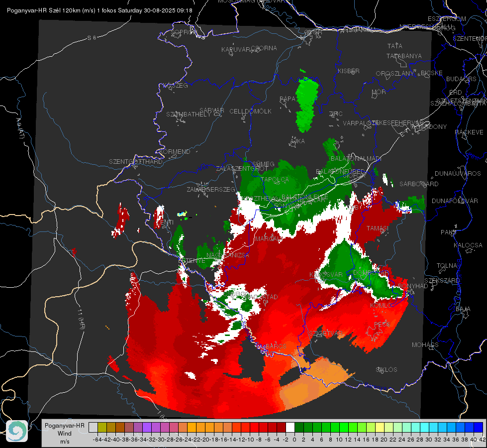The width and height of the screenshot is (487, 448).
Task: Click the '42' value at legend scale's end
Action: (482, 440)
